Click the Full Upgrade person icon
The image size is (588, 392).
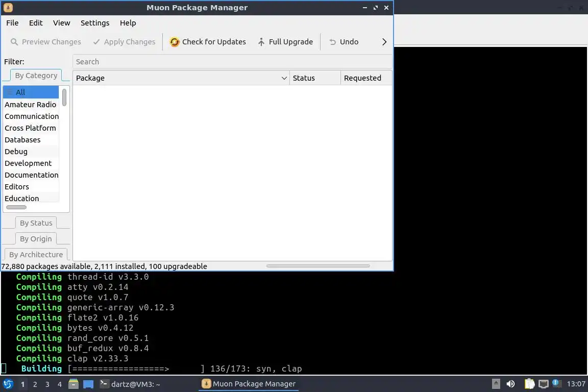click(261, 42)
